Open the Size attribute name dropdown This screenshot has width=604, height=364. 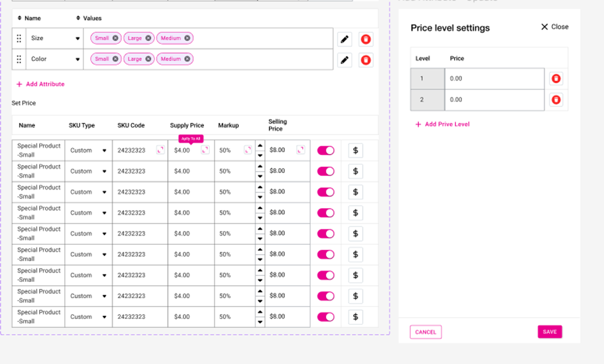[77, 39]
